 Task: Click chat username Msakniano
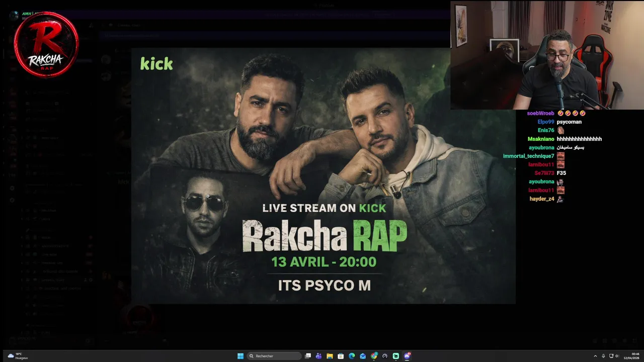click(x=541, y=139)
